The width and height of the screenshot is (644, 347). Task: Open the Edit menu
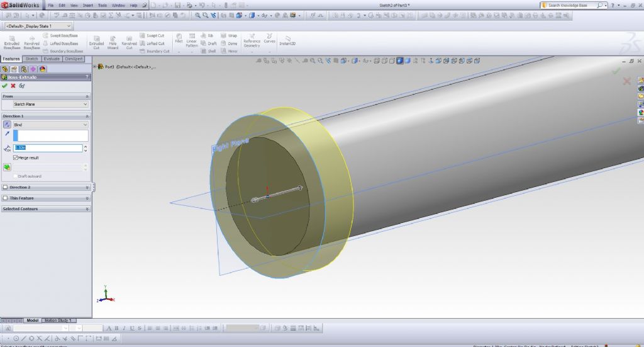tap(62, 6)
